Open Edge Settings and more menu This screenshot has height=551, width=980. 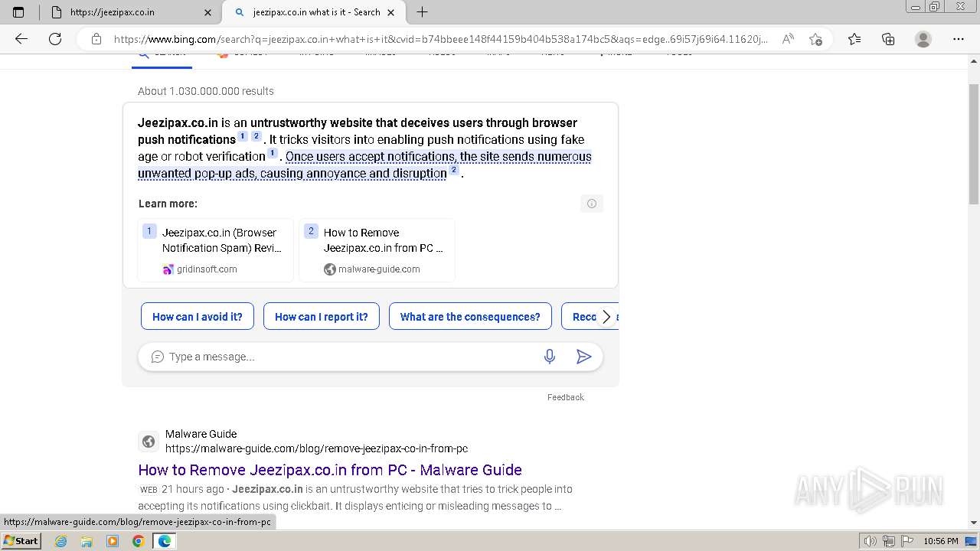(x=958, y=39)
